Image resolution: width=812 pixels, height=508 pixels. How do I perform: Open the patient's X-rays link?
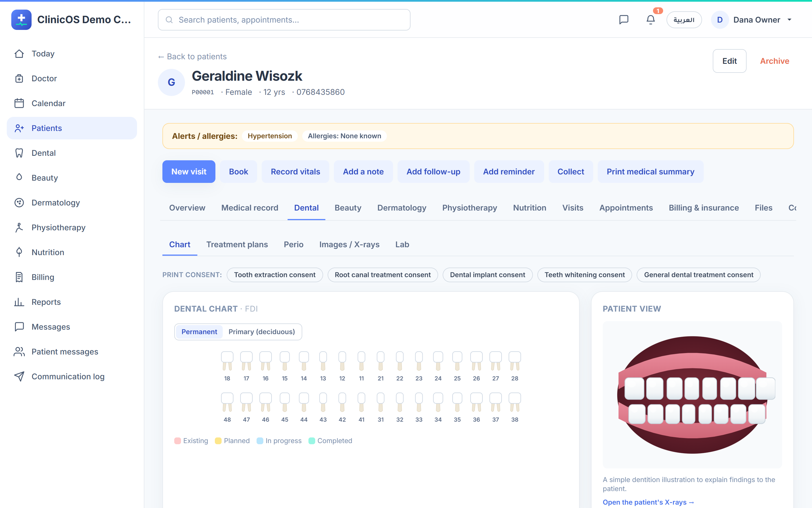coord(648,502)
